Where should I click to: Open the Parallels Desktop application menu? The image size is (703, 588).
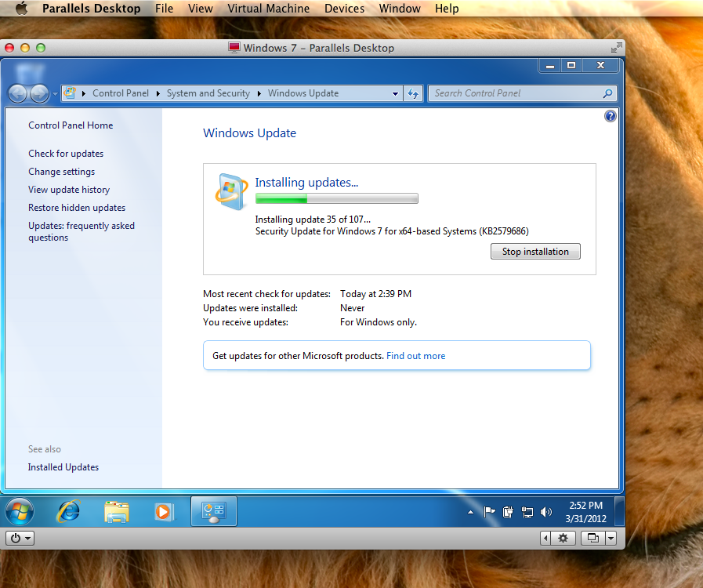click(x=92, y=9)
